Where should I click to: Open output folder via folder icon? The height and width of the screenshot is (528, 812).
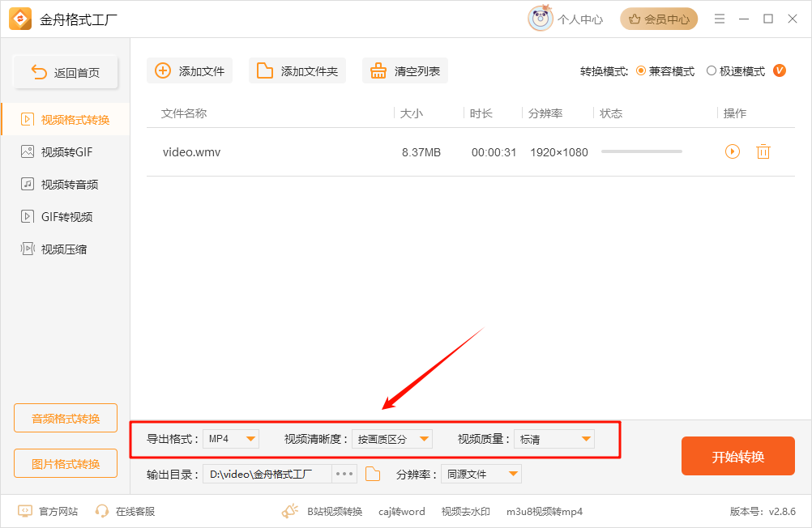coord(373,475)
